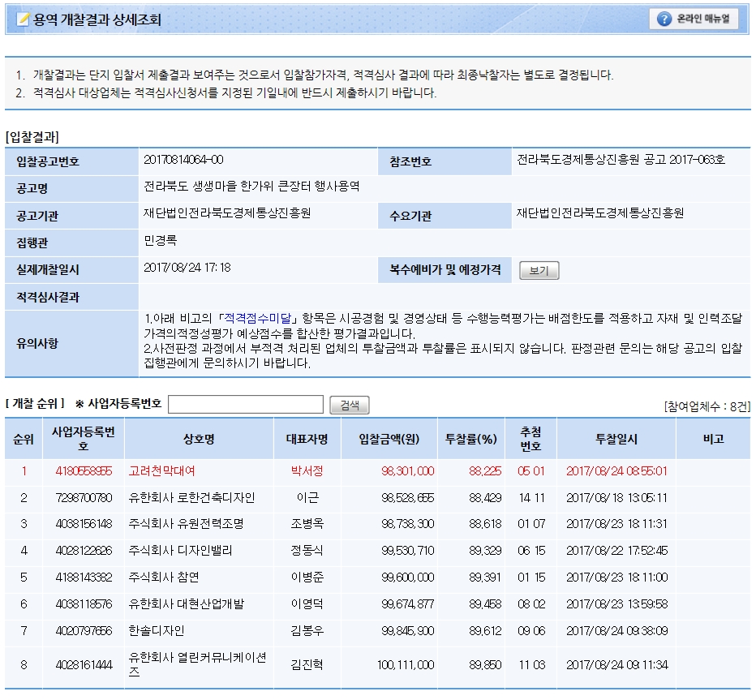Click business registration number 4180558955
The height and width of the screenshot is (700, 756).
click(x=84, y=470)
